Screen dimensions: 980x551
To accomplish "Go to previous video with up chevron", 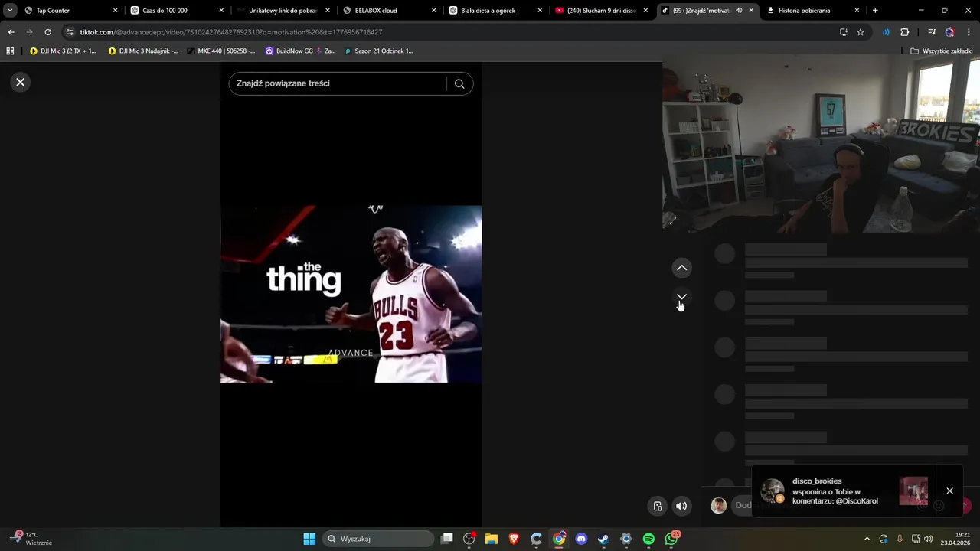I will [681, 268].
